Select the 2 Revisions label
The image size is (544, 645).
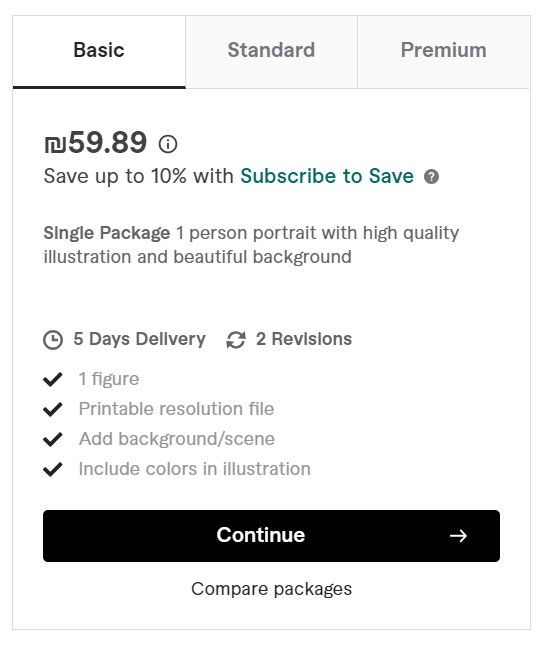pyautogui.click(x=304, y=339)
